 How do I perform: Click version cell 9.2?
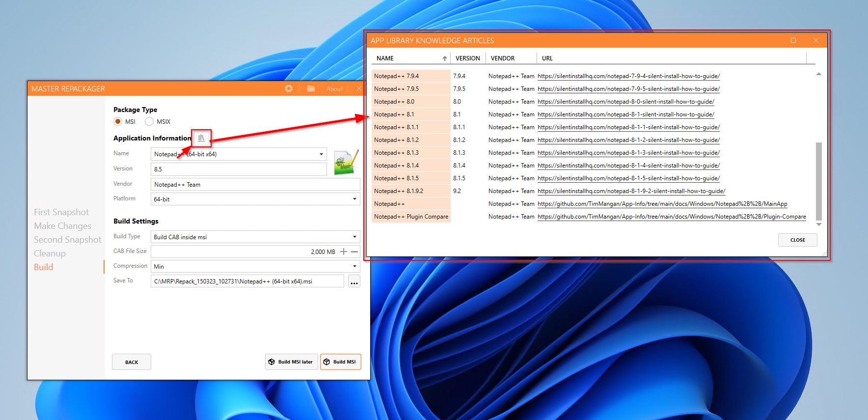point(457,191)
